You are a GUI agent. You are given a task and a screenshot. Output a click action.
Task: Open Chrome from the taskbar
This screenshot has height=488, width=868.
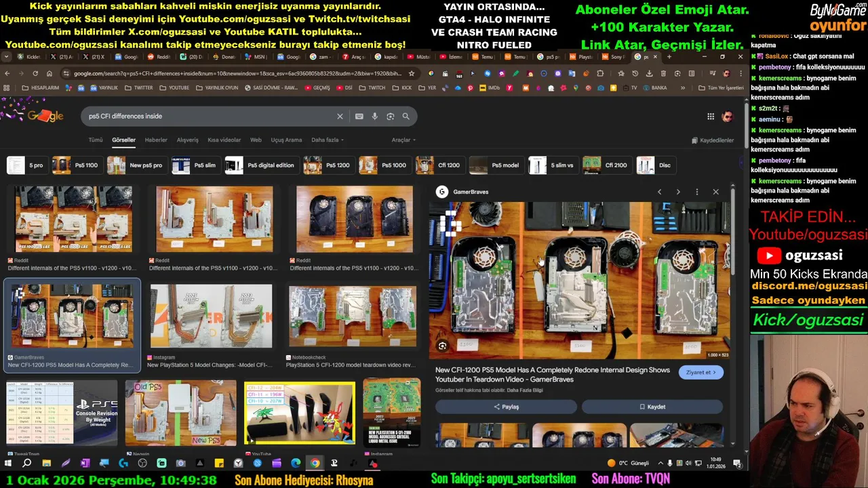point(315,464)
